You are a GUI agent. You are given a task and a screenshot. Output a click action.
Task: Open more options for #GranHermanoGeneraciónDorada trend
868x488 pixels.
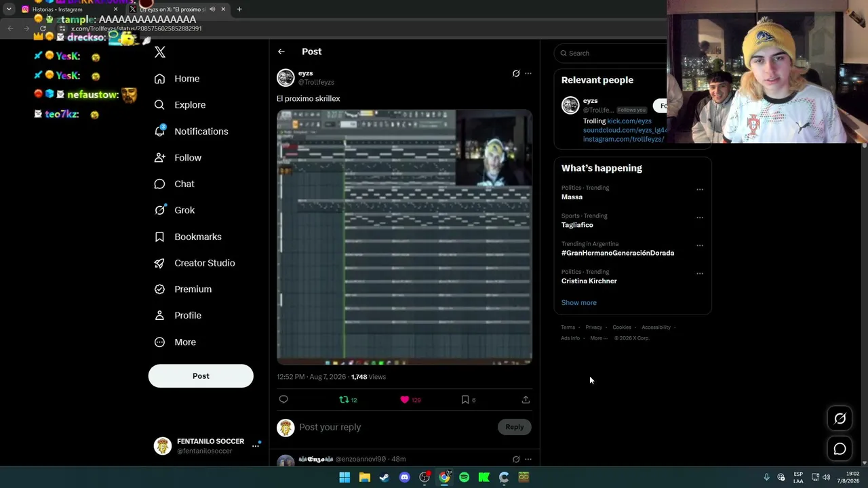click(700, 245)
